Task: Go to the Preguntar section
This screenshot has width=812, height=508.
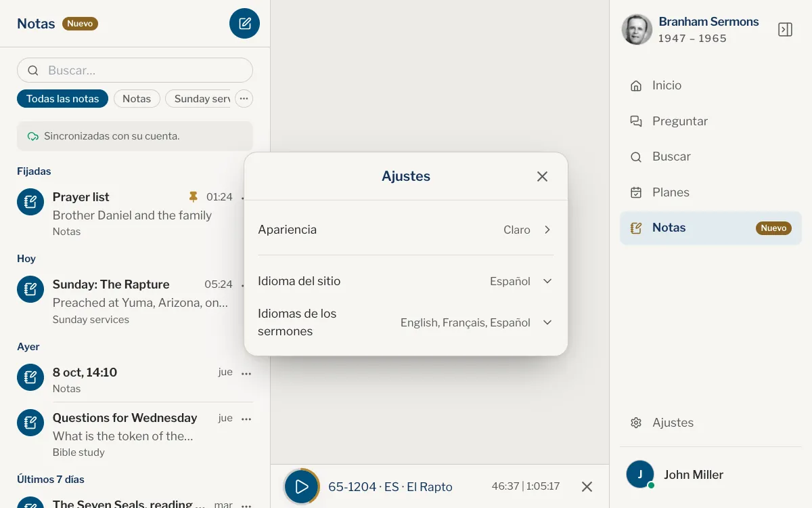Action: tap(710, 121)
